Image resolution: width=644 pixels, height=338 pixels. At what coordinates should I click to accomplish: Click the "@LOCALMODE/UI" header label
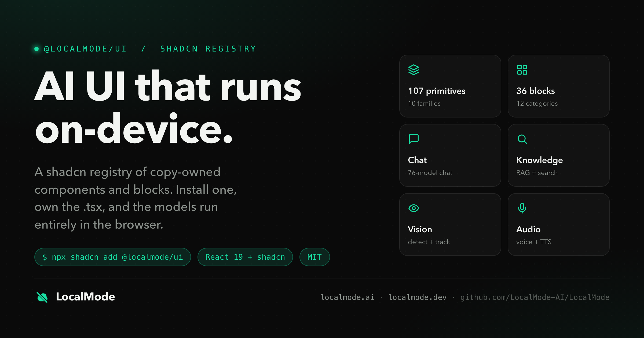85,49
